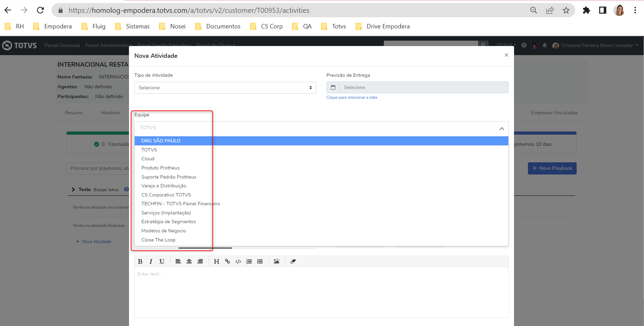The image size is (644, 326).
Task: Click the Nova Atividade link under Teste
Action: [x=94, y=241]
